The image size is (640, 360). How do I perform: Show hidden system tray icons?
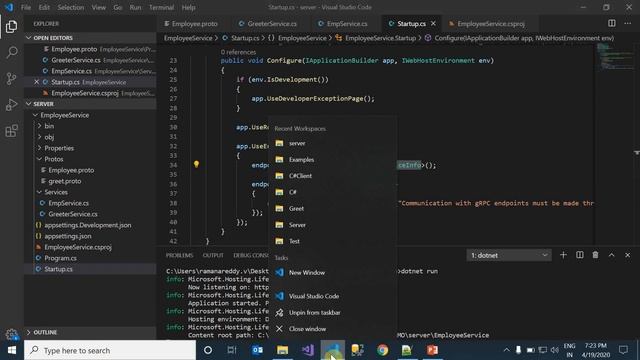[x=506, y=350]
